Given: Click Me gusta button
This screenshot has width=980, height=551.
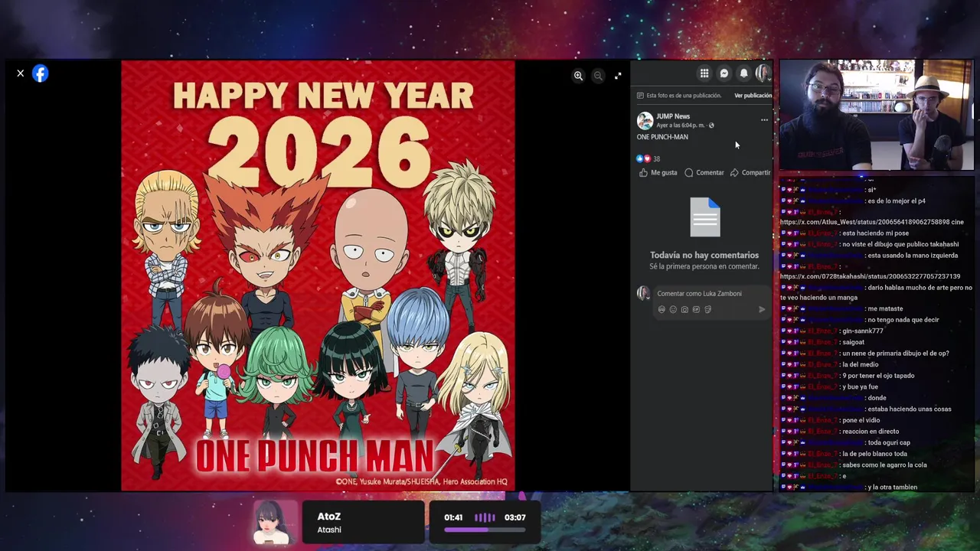Looking at the screenshot, I should 658,173.
